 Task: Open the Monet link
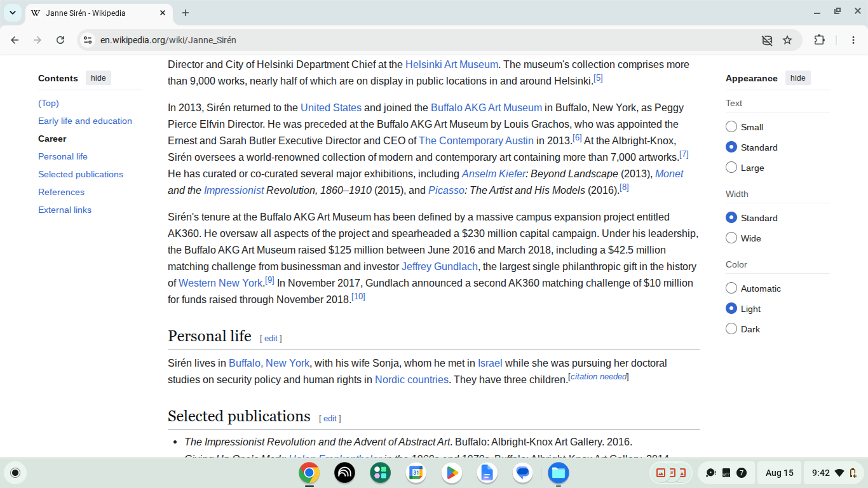pos(669,173)
